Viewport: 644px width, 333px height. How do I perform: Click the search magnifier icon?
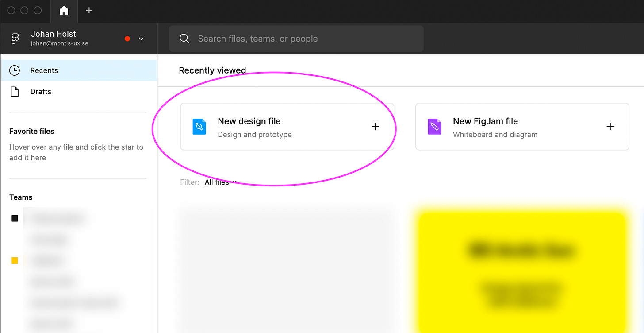[184, 39]
